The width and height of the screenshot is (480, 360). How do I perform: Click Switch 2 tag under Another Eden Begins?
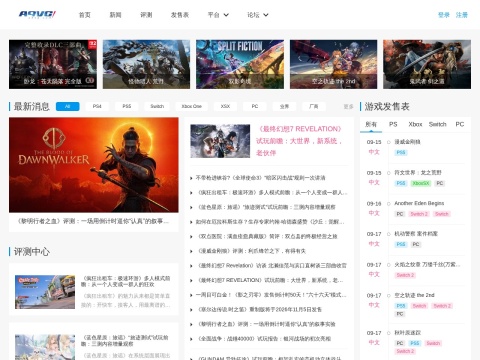coord(419,214)
